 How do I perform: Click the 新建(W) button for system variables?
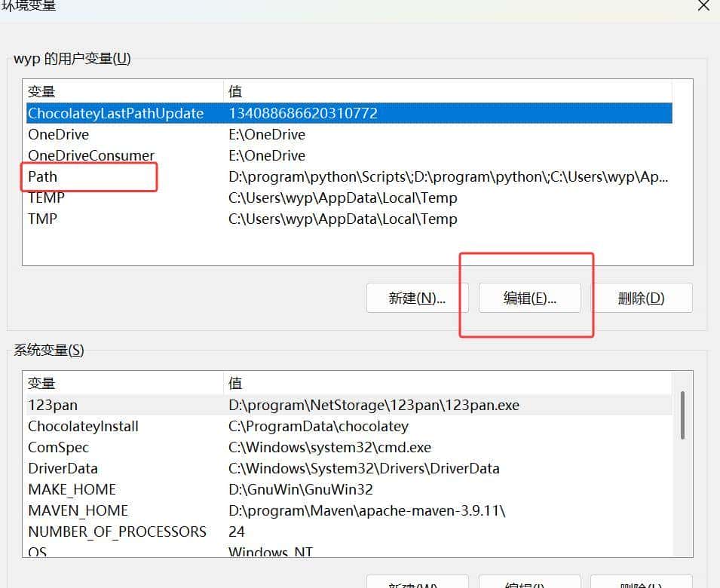(417, 582)
